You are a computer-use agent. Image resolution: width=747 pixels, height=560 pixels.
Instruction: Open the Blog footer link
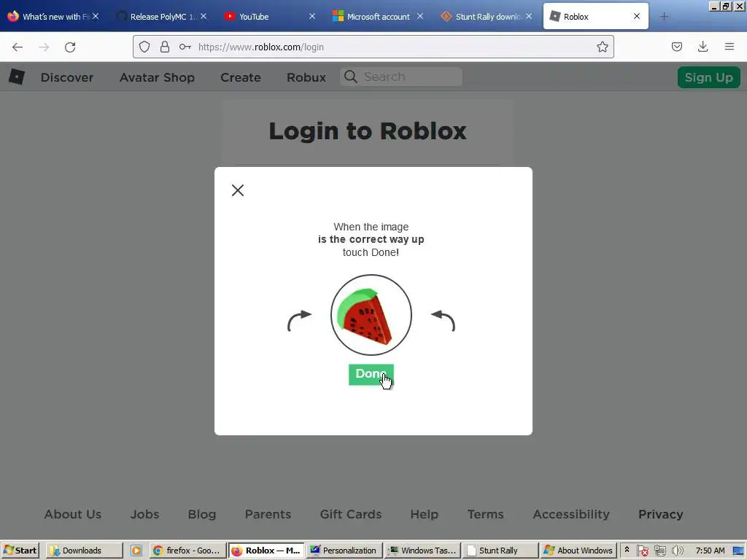(x=202, y=514)
